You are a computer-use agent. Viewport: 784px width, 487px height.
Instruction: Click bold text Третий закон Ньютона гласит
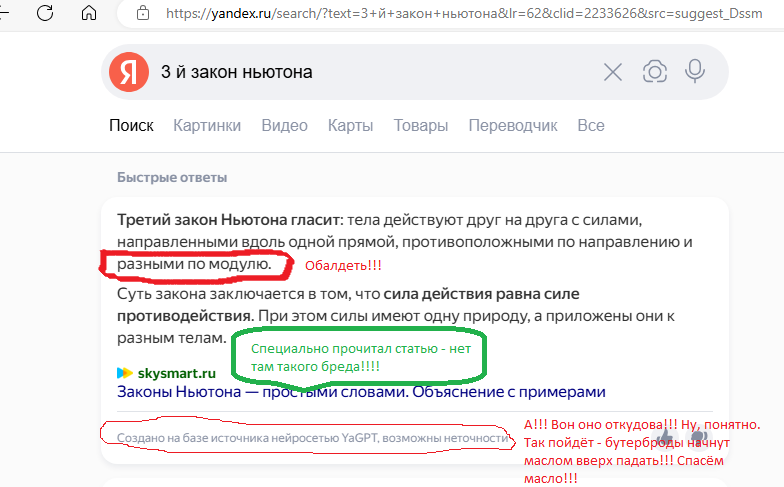pyautogui.click(x=228, y=220)
